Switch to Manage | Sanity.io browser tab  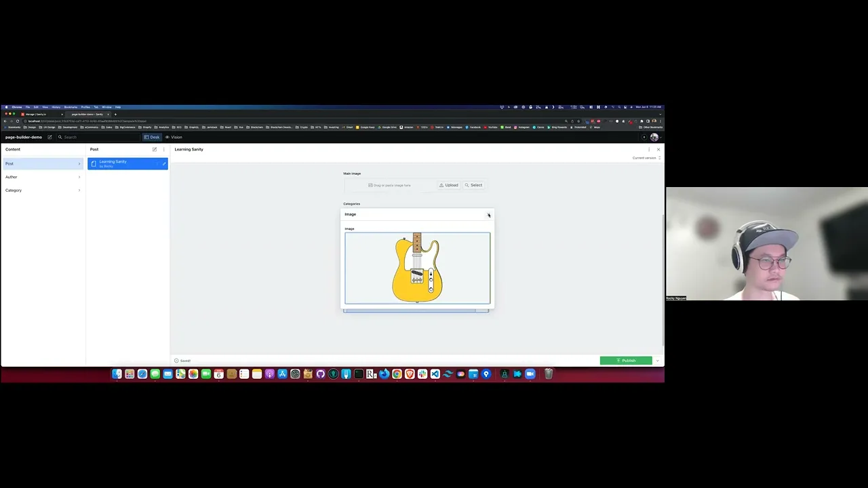(x=42, y=114)
